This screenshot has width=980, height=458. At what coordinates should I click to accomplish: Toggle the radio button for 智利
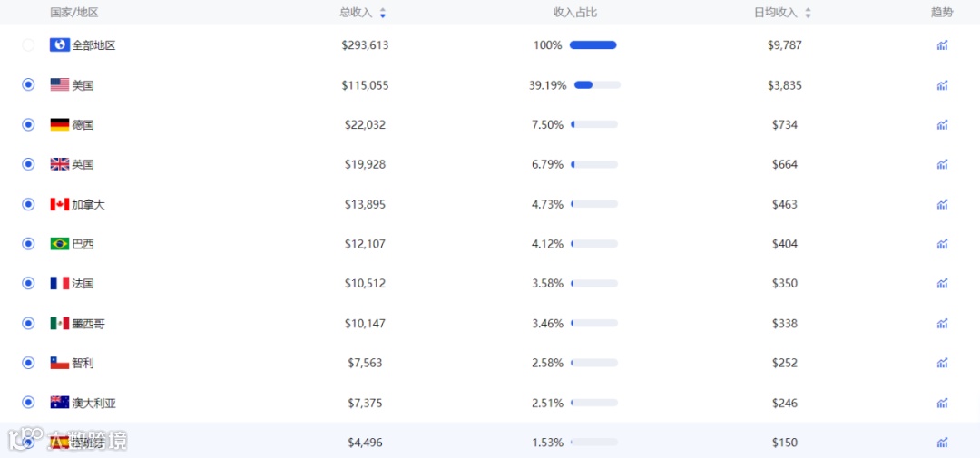[28, 363]
